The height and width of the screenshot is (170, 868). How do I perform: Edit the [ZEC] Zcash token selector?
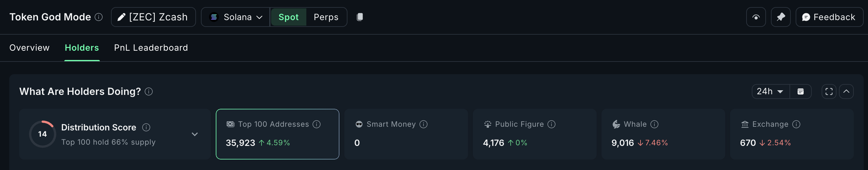coord(153,17)
